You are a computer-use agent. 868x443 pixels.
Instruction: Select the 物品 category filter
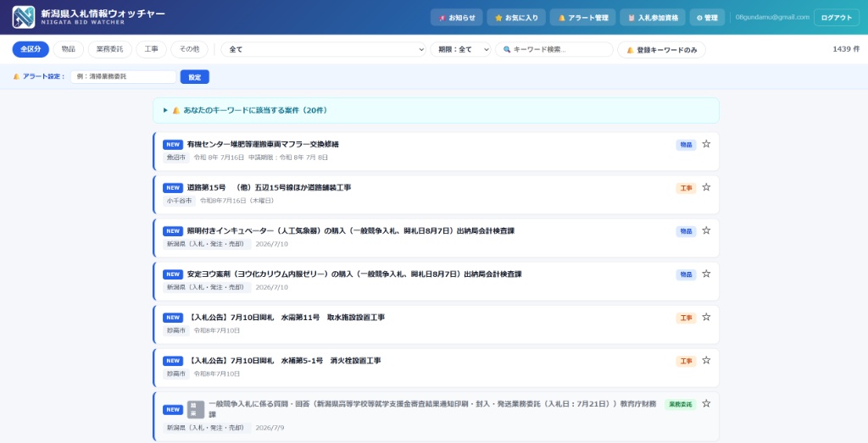point(69,49)
